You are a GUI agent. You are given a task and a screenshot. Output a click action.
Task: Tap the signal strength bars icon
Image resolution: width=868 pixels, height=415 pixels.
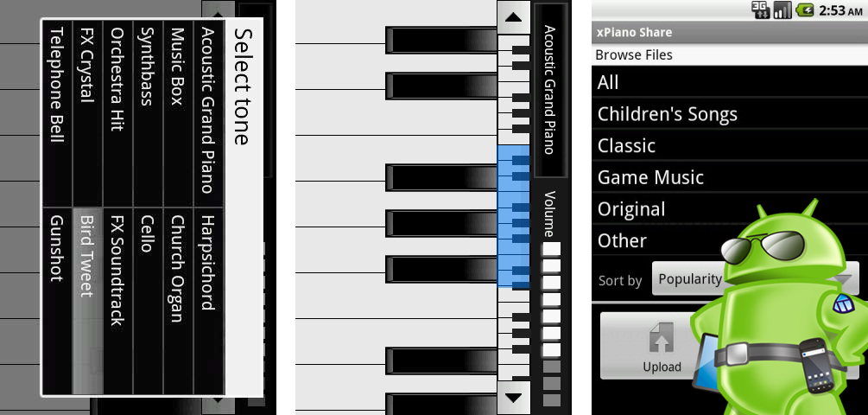point(782,10)
